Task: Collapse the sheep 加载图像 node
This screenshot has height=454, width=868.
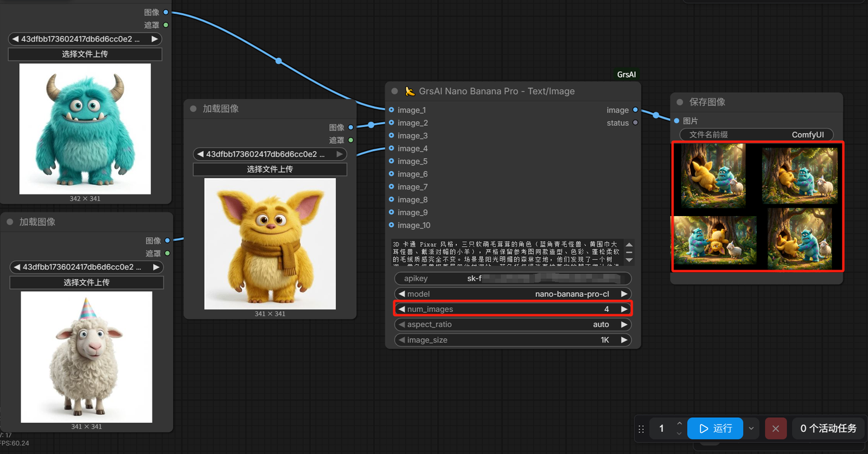Action: pyautogui.click(x=10, y=222)
